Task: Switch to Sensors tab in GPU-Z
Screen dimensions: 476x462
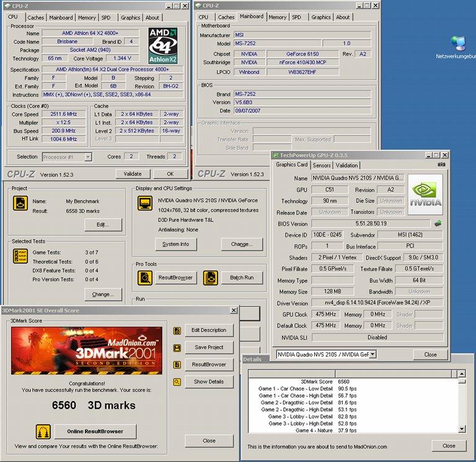Action: pyautogui.click(x=322, y=165)
